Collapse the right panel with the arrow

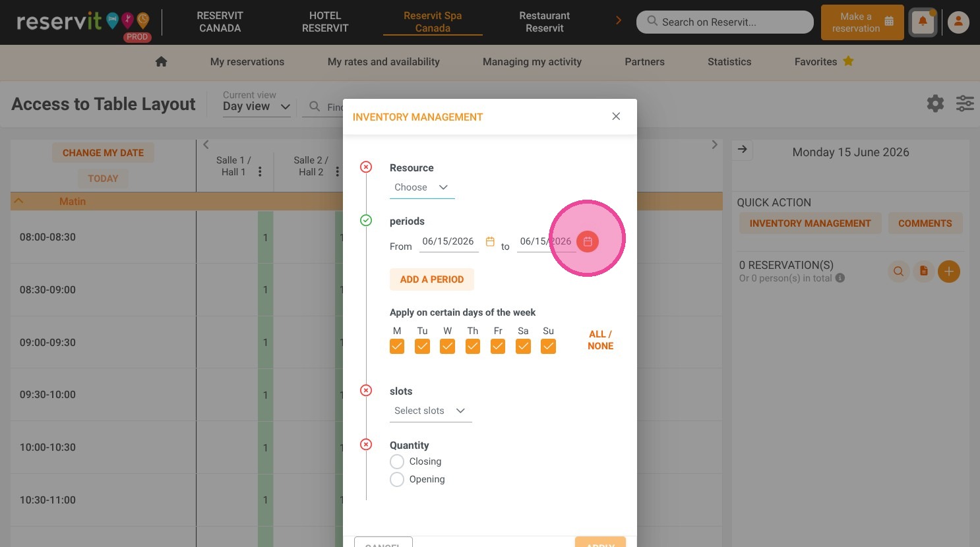coord(743,150)
